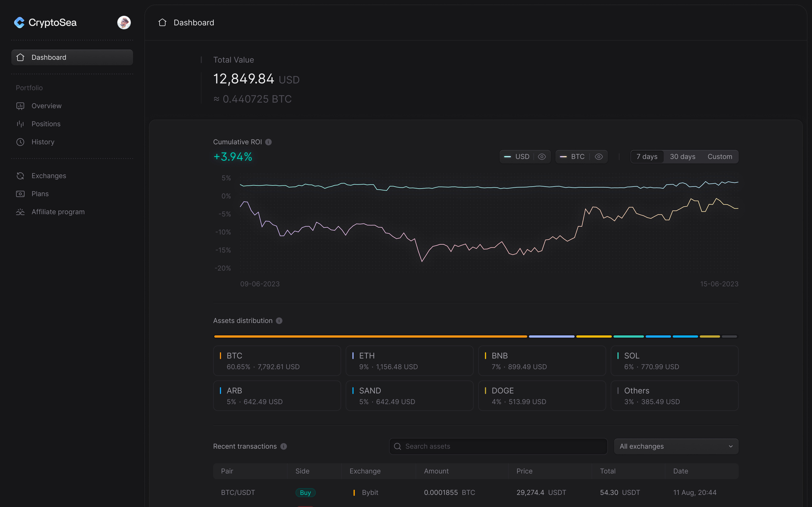Image resolution: width=812 pixels, height=507 pixels.
Task: Click the search magnifier icon
Action: (398, 446)
